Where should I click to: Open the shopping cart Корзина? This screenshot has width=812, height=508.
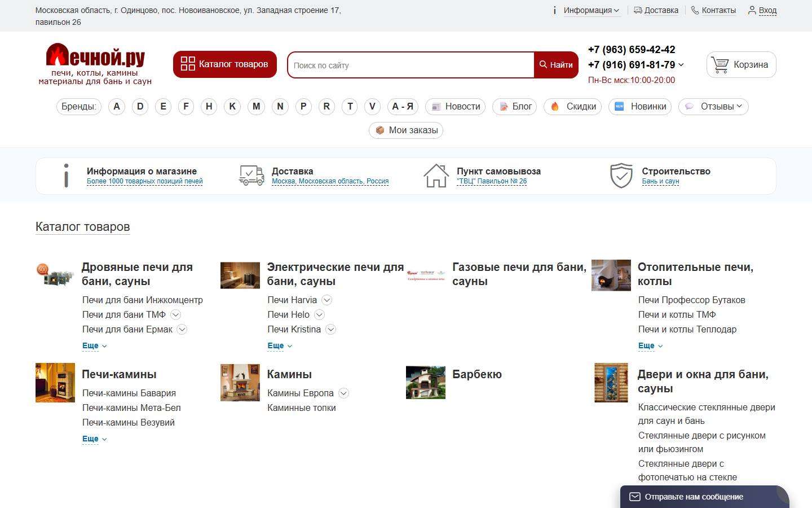click(x=741, y=64)
